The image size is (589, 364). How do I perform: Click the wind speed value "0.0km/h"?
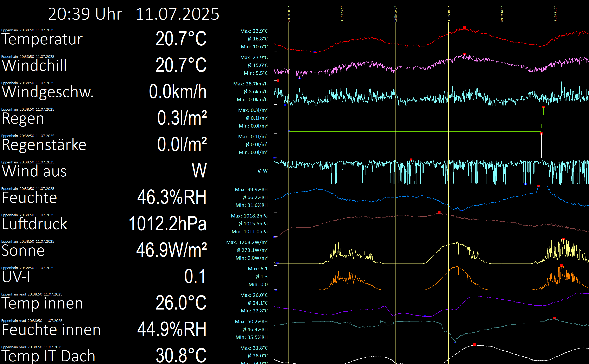point(178,91)
